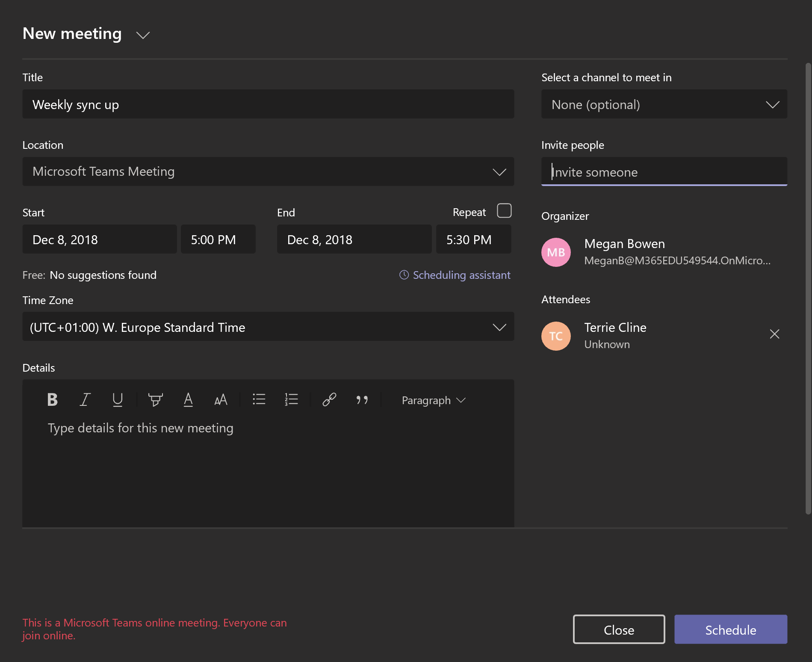Select the text highlight tool
Viewport: 812px width, 662px height.
155,400
